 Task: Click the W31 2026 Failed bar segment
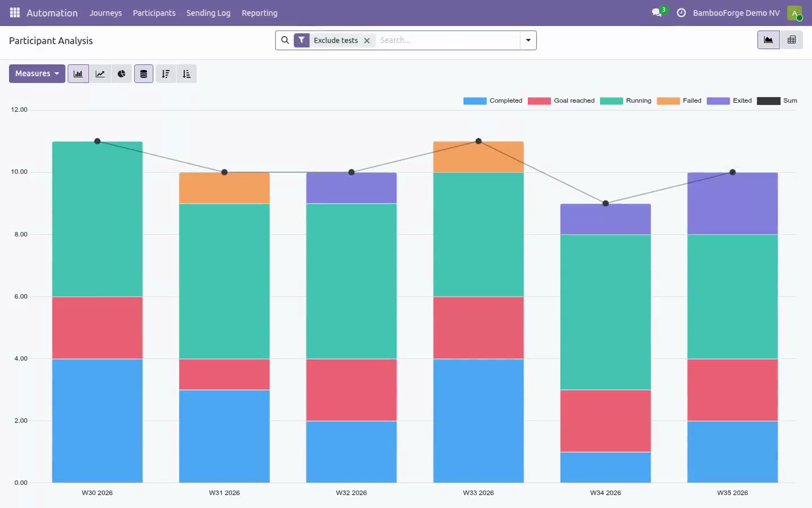[x=224, y=188]
